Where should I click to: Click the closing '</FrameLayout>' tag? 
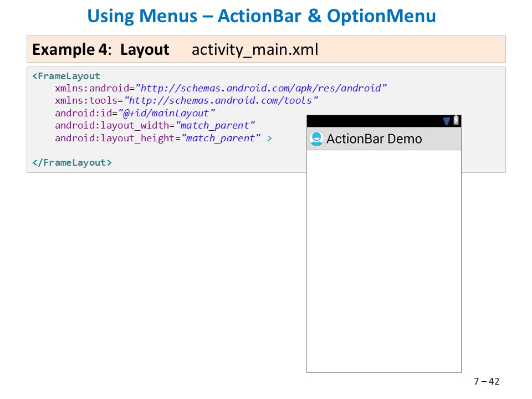click(72, 162)
